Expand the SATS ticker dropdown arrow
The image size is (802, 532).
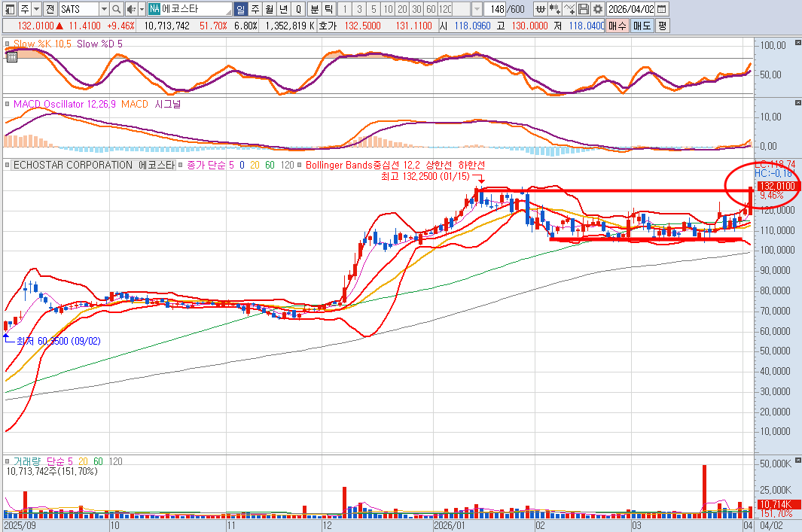103,9
